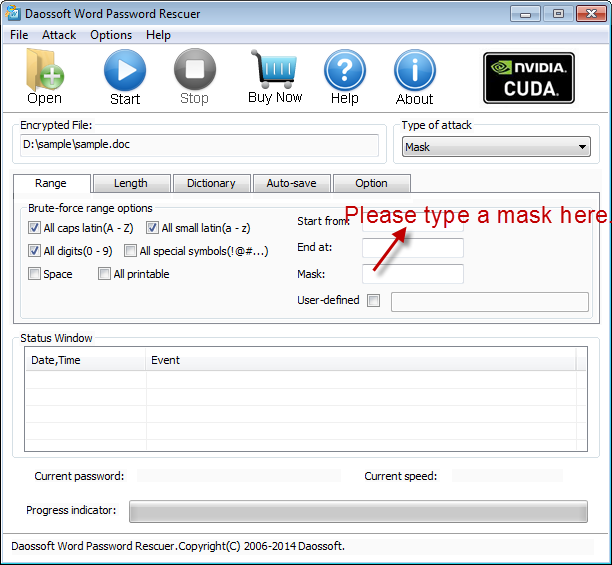
Task: Uncheck All digits(0 - 9) option
Action: pyautogui.click(x=34, y=251)
